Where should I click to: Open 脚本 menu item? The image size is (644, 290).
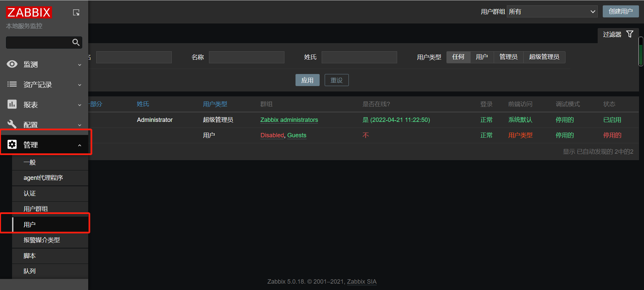[50, 256]
